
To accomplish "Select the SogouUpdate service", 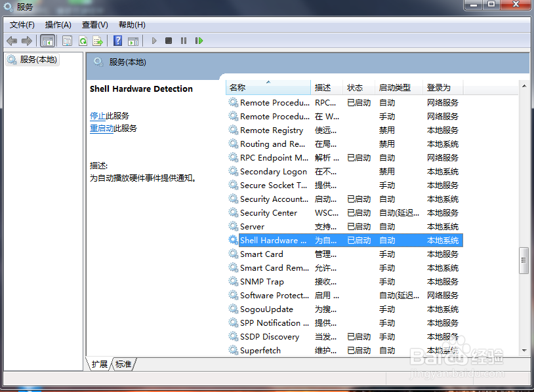I will pyautogui.click(x=344, y=309).
